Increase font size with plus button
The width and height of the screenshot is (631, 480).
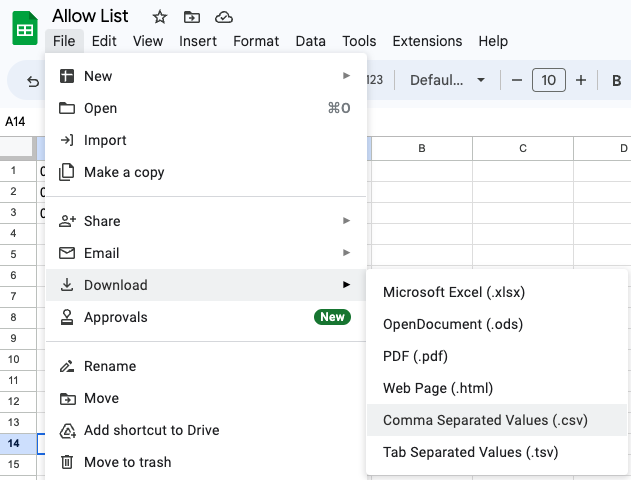pyautogui.click(x=581, y=80)
